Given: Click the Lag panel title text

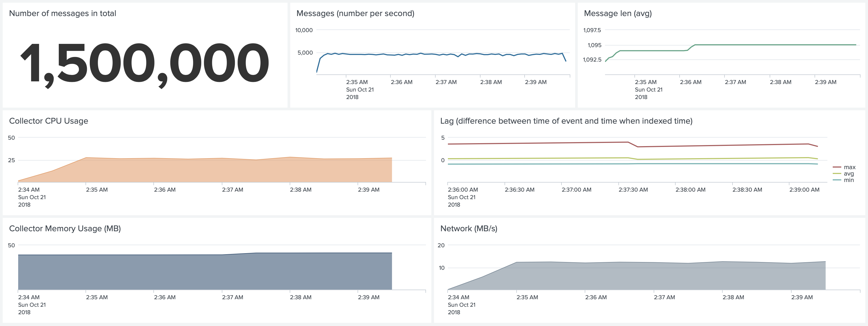Looking at the screenshot, I should [x=566, y=121].
